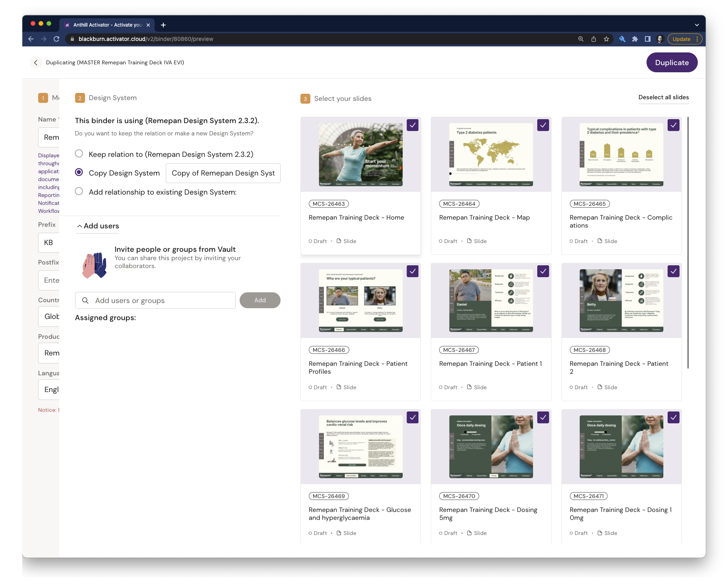Bookmark page using the star icon
728x587 pixels.
tap(606, 39)
